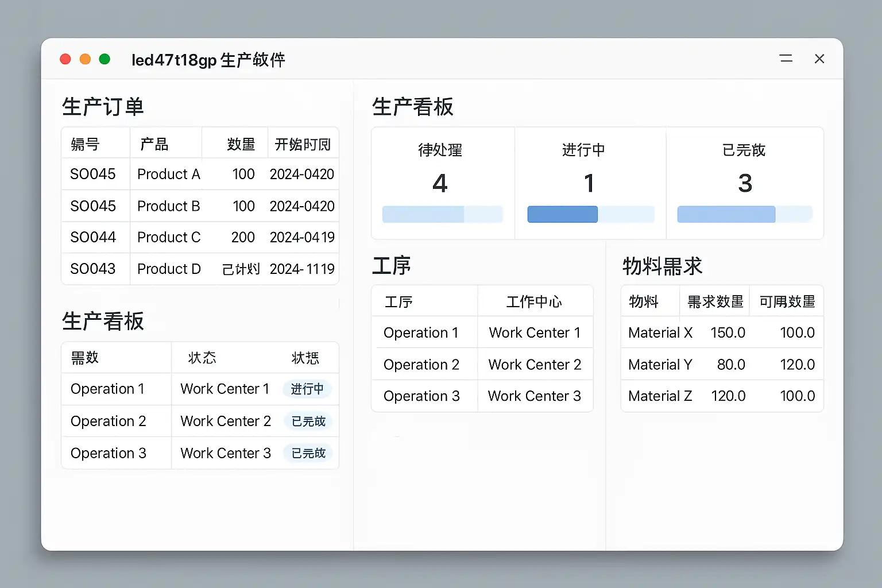Click the 工作中心 column header

(x=534, y=301)
